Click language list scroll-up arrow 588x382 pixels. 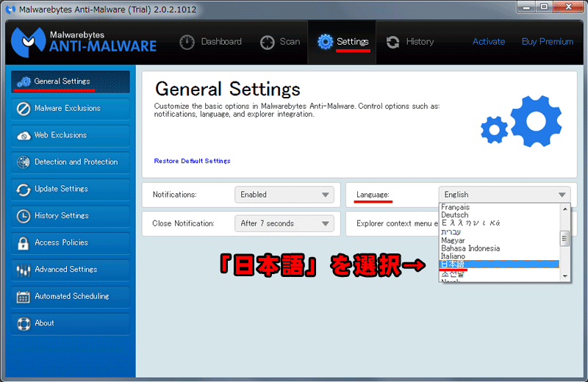pyautogui.click(x=564, y=209)
